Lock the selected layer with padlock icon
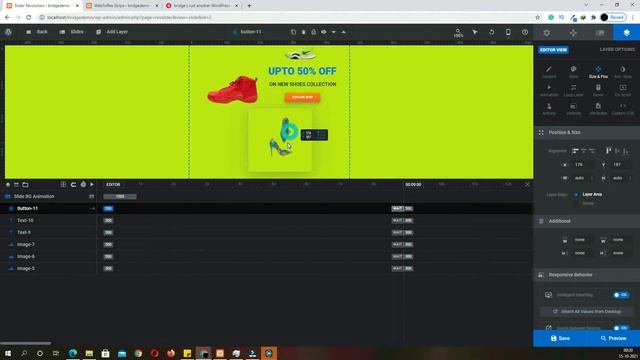The height and width of the screenshot is (360, 640). [x=313, y=32]
